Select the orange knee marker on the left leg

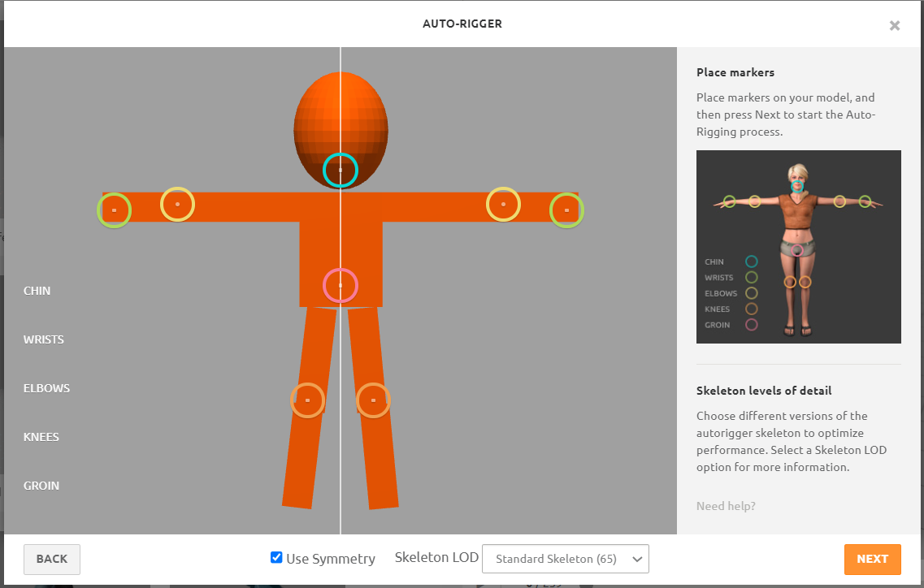coord(308,400)
